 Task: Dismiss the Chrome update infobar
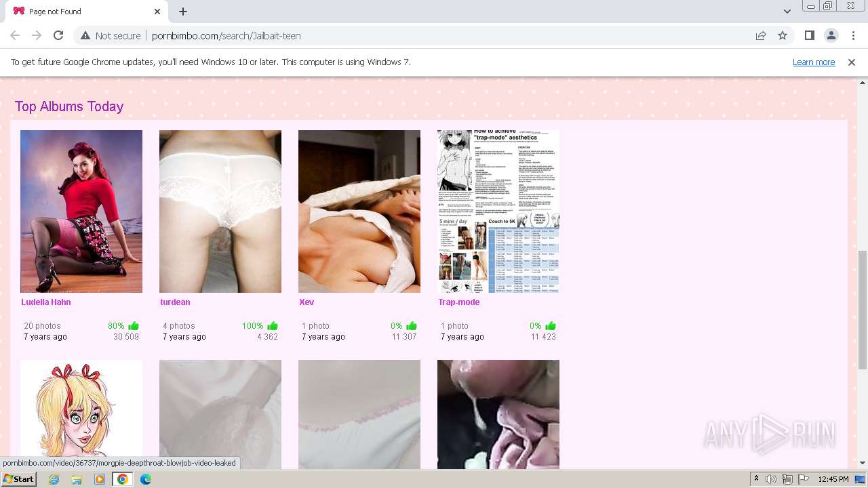[x=852, y=62]
